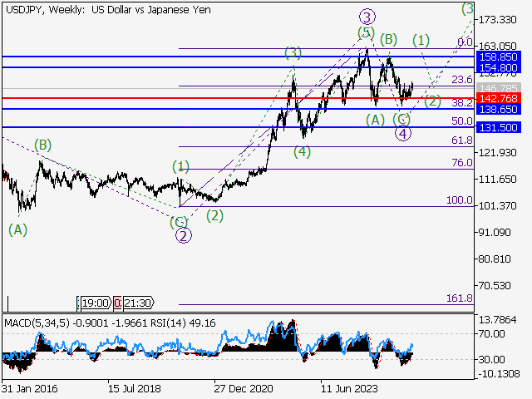
Task: Click the 27 Dec 2020 date marker
Action: click(243, 387)
